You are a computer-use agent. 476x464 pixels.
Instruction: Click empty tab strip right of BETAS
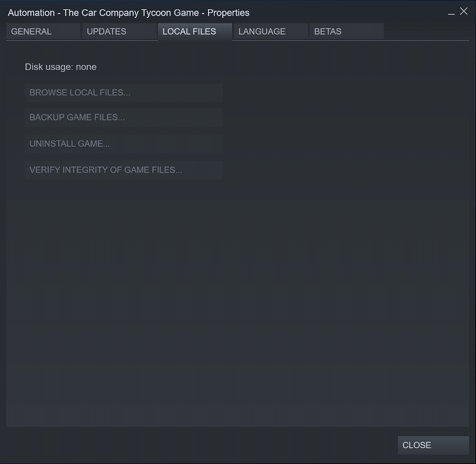tap(426, 32)
